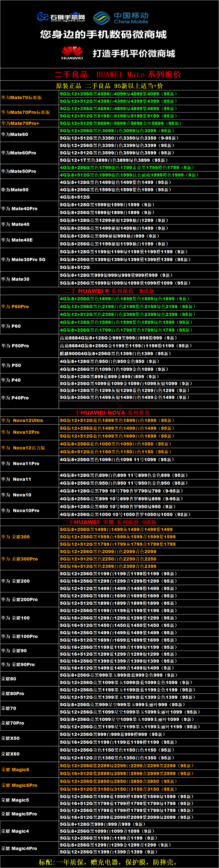Select the 荣耀70Pro model cell
The width and height of the screenshot is (219, 868).
tap(30, 723)
